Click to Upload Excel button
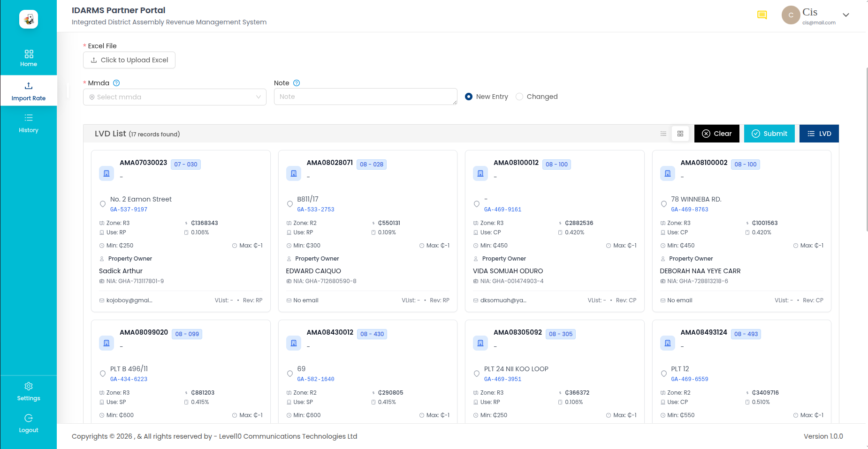 pos(129,60)
